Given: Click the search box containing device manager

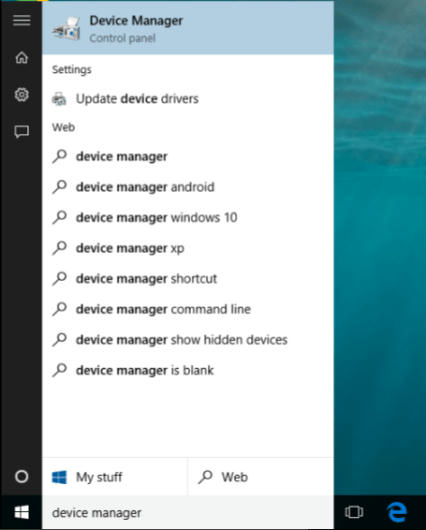Looking at the screenshot, I should point(188,513).
